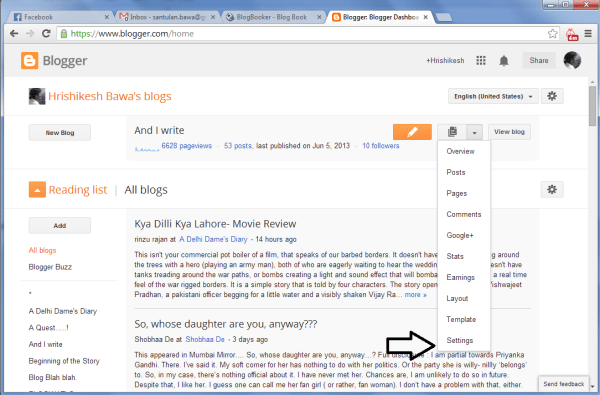Select A Delhi Dame's Diary in sidebar list

[x=63, y=311]
